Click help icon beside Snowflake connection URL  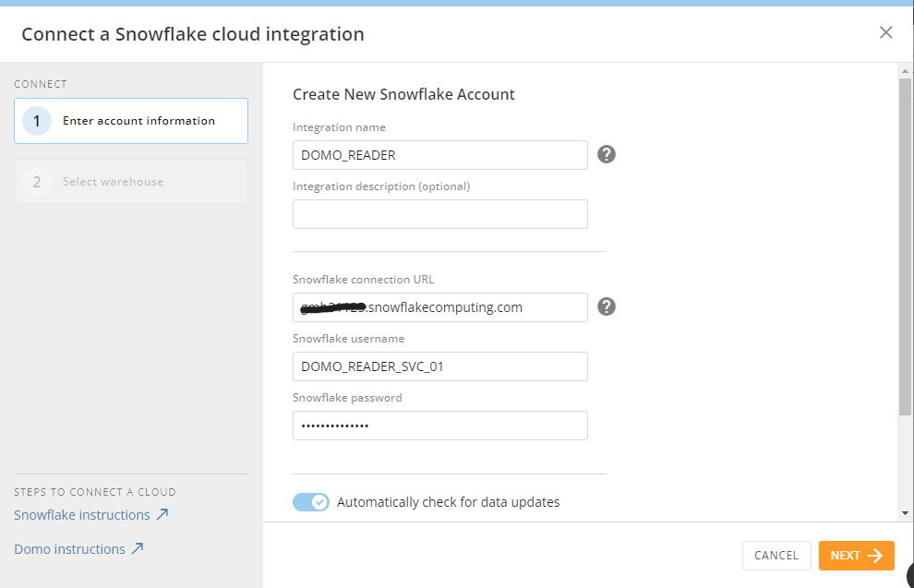[606, 306]
